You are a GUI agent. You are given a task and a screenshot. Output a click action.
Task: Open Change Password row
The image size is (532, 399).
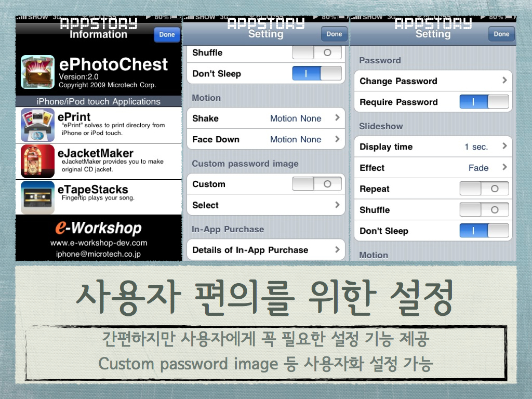433,81
